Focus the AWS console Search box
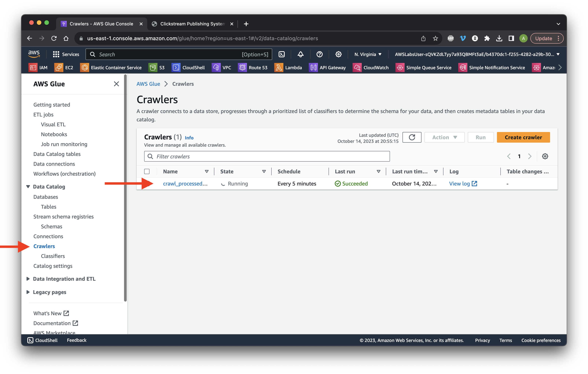This screenshot has width=588, height=374. click(x=179, y=54)
